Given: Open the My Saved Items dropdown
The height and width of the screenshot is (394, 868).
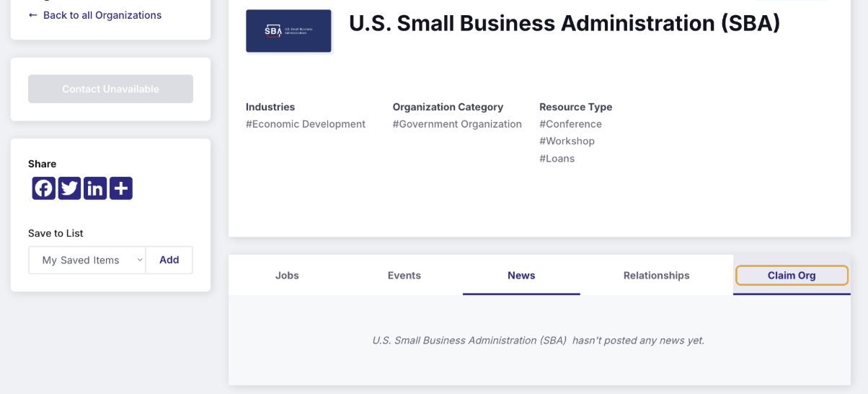Looking at the screenshot, I should click(87, 261).
